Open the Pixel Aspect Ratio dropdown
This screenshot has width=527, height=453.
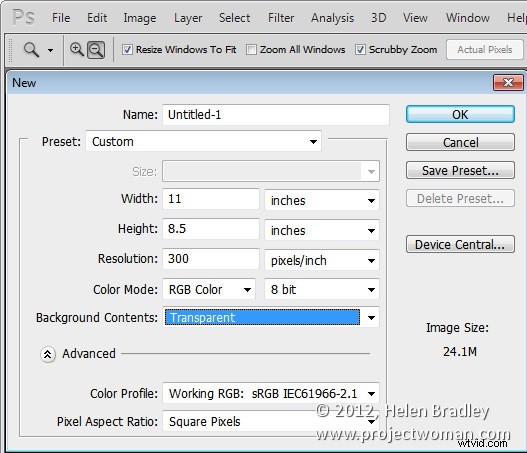(271, 421)
